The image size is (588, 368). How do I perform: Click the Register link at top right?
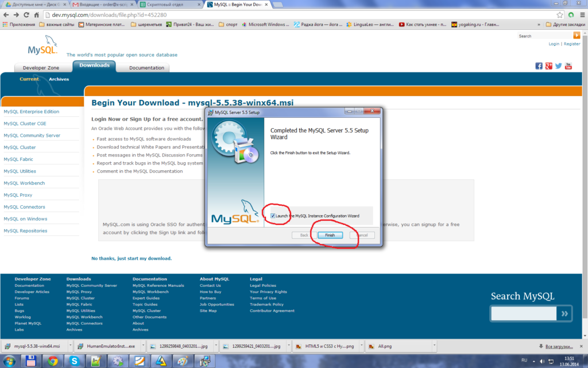(572, 44)
